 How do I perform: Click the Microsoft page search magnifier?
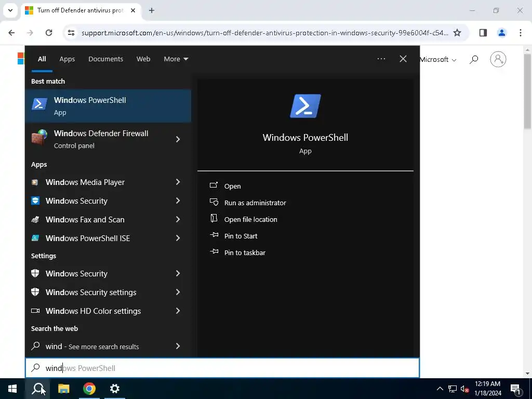[474, 59]
